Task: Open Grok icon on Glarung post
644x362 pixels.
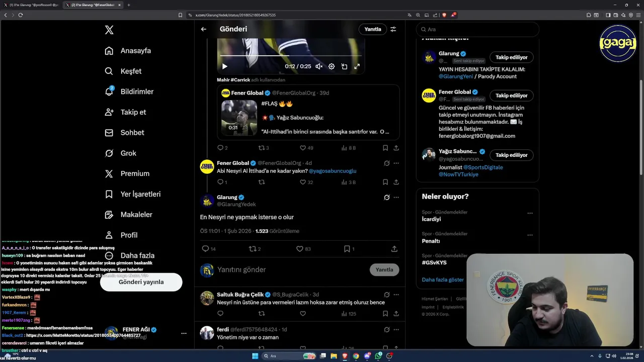Action: click(386, 198)
